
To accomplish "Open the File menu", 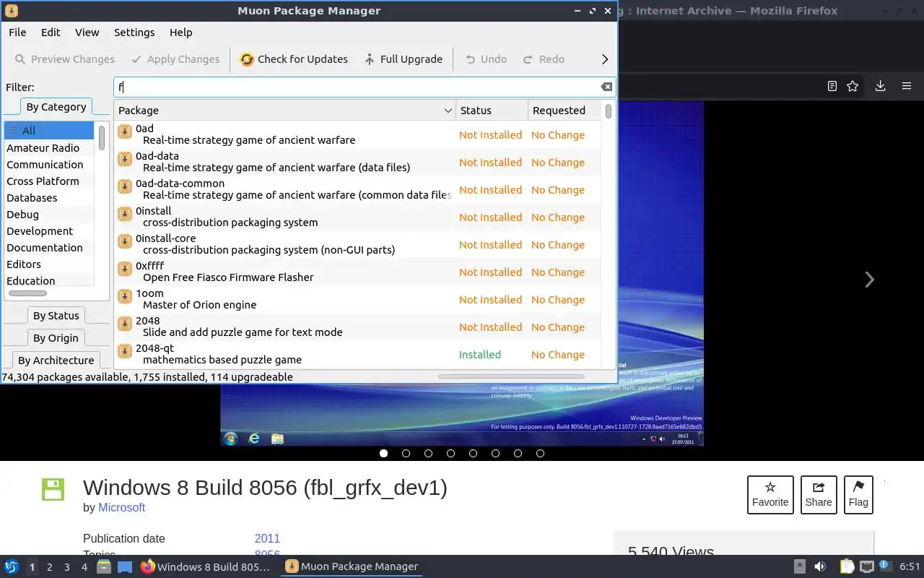I will pyautogui.click(x=17, y=33).
